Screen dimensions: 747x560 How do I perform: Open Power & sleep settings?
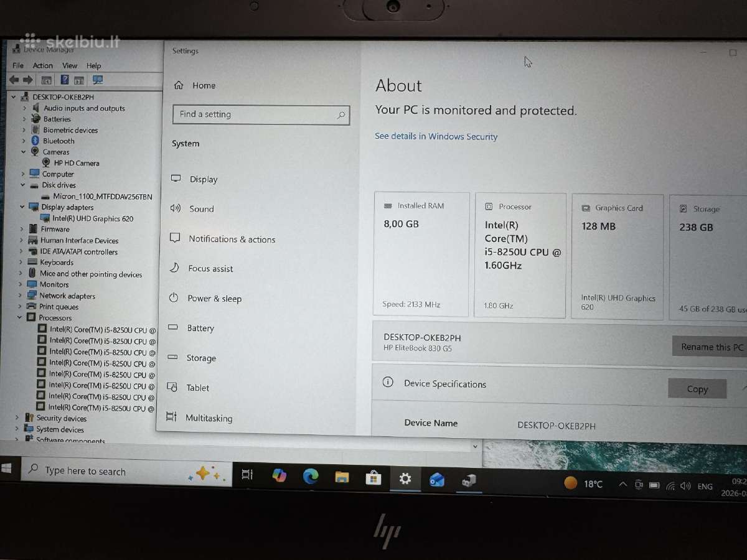[205, 299]
